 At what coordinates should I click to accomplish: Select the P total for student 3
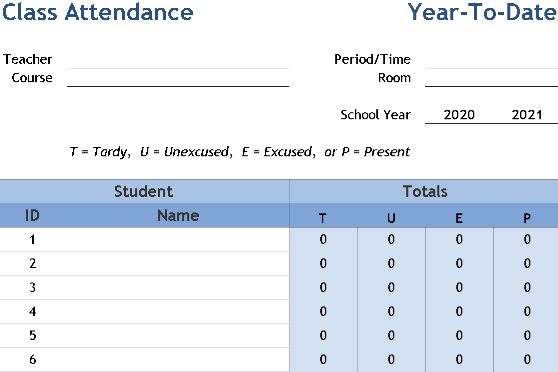[x=527, y=287]
